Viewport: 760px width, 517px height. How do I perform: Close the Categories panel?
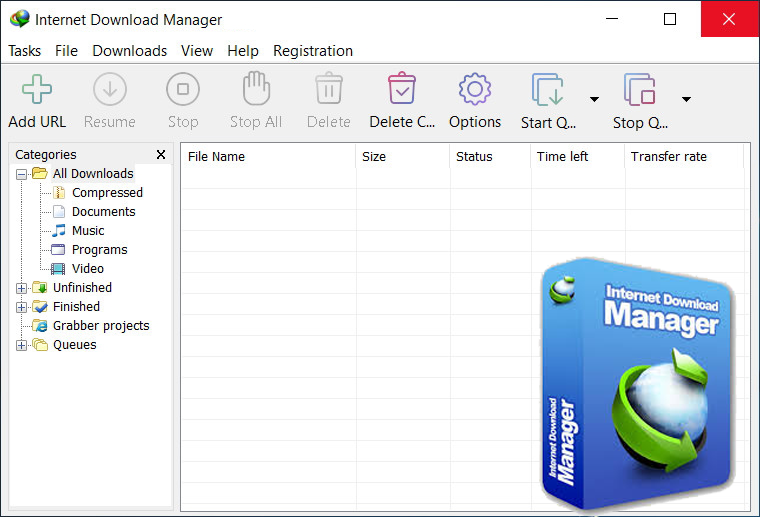click(x=161, y=155)
